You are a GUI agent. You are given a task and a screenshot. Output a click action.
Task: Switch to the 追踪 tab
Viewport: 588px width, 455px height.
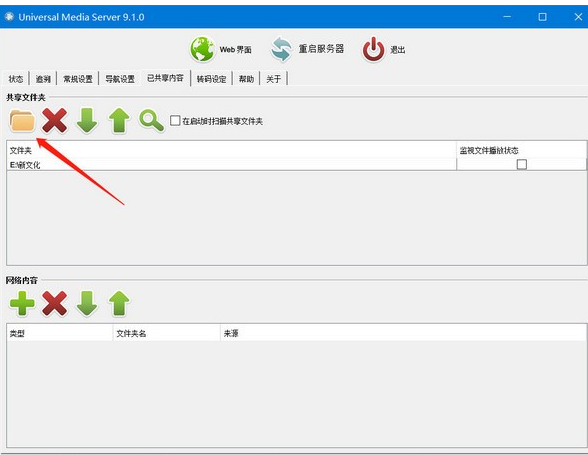[43, 79]
